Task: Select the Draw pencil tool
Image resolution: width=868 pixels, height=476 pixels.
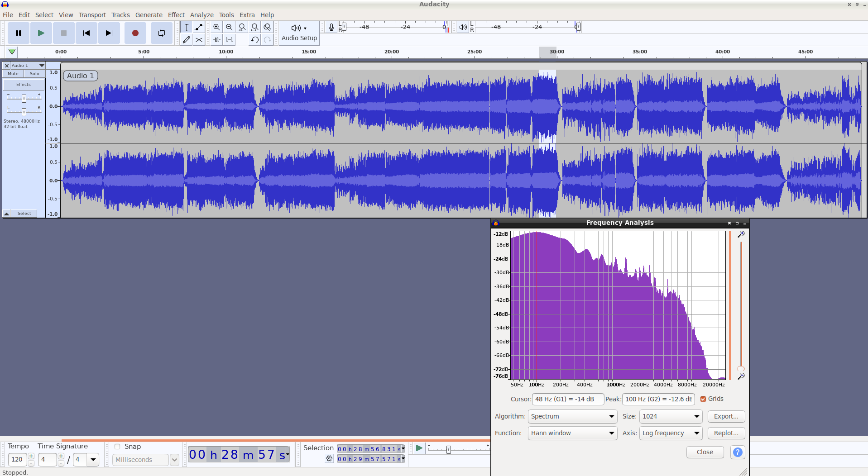Action: pyautogui.click(x=186, y=40)
